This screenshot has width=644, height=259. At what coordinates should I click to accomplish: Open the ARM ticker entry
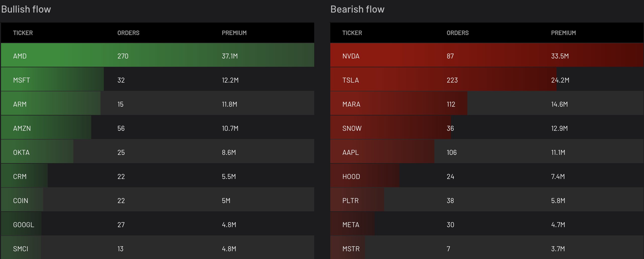coord(20,104)
